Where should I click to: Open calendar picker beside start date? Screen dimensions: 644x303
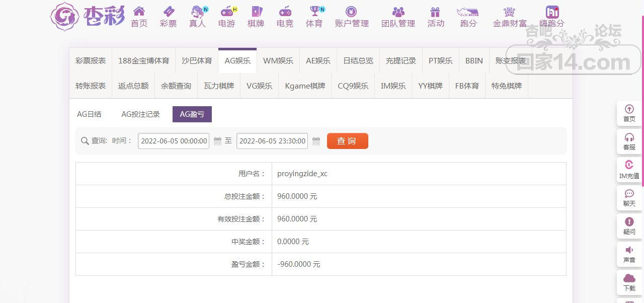tap(217, 141)
